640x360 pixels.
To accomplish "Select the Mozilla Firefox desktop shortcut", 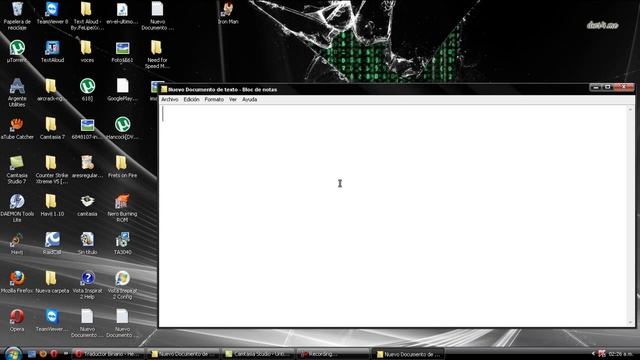I will (17, 282).
